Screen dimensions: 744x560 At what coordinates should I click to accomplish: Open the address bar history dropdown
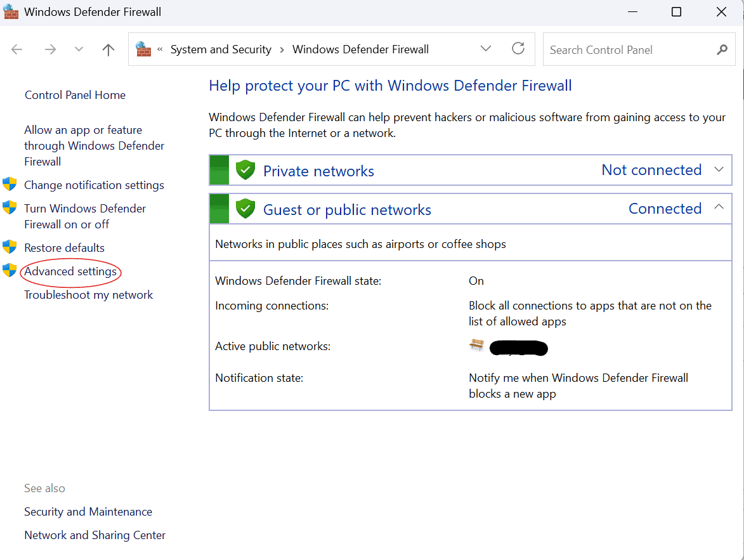[485, 48]
